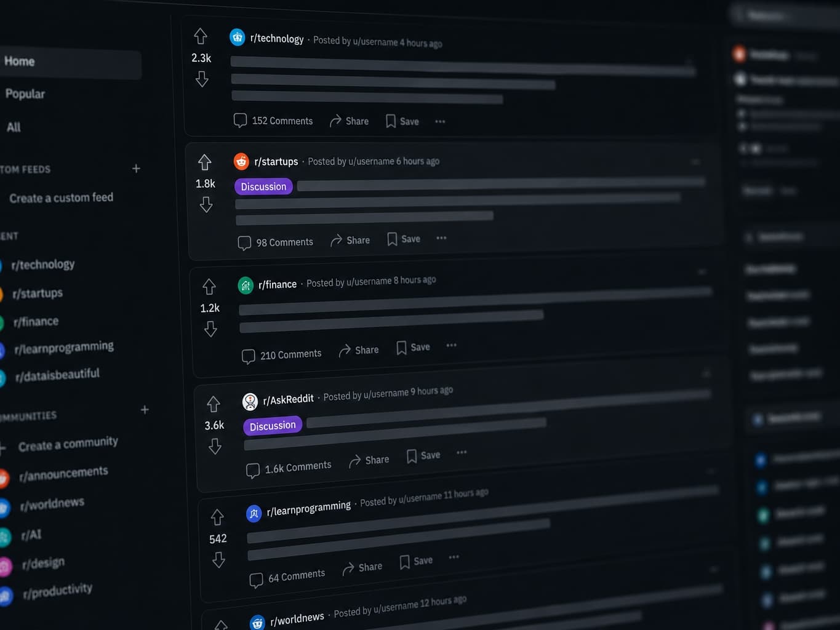Downvote the r/AskReddit post
The height and width of the screenshot is (630, 840).
click(215, 446)
